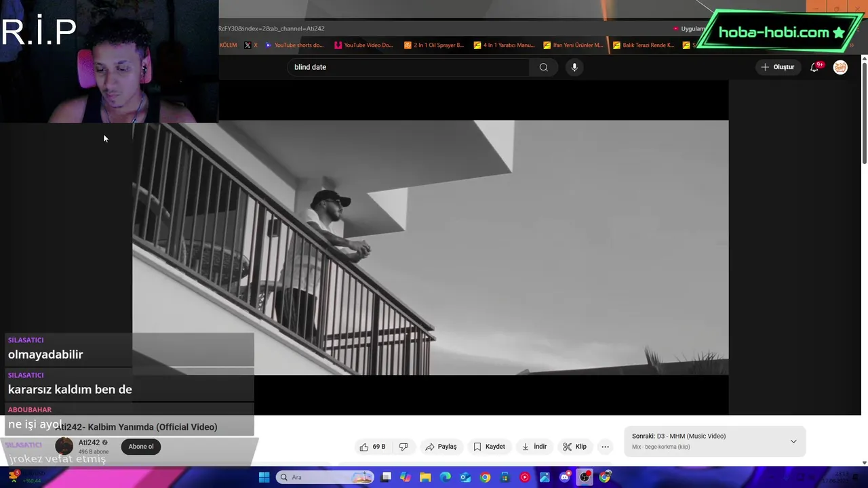Open the X bookmark in bookmarks bar

pos(250,45)
